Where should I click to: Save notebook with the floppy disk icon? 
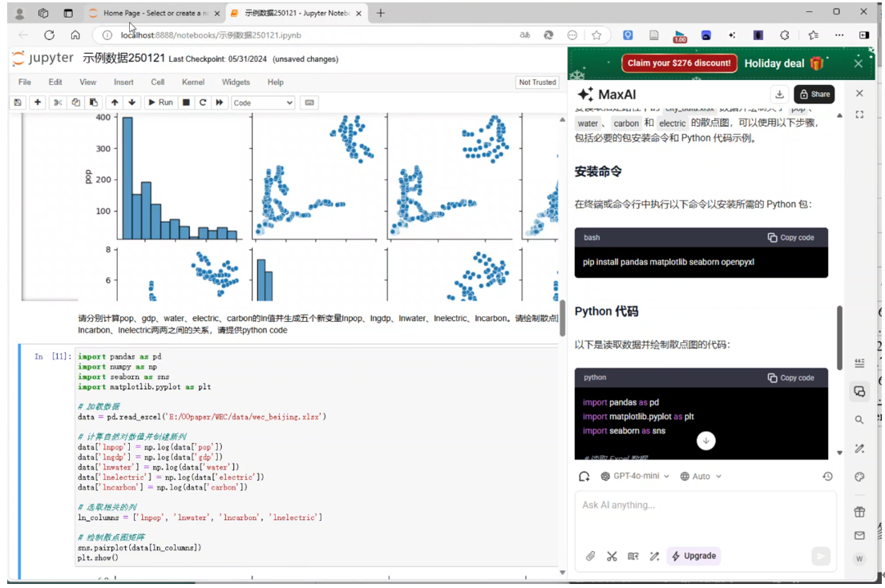coord(18,103)
